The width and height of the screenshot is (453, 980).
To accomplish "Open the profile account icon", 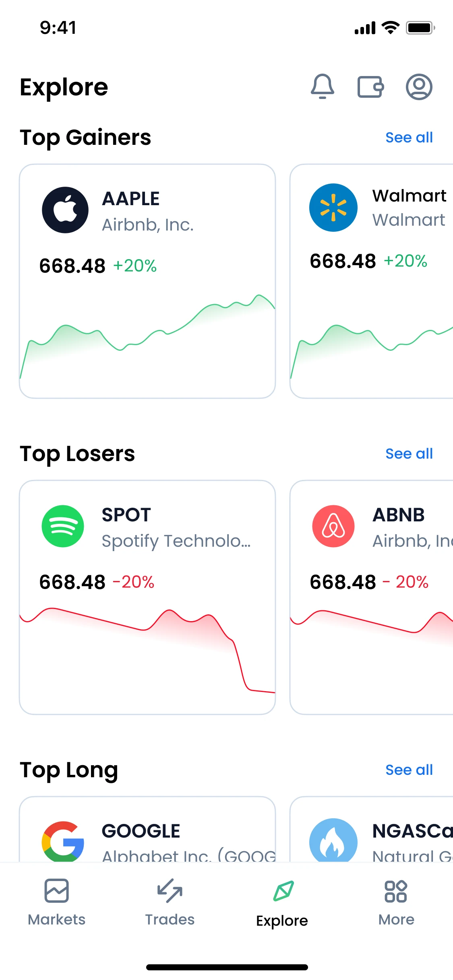I will click(419, 87).
